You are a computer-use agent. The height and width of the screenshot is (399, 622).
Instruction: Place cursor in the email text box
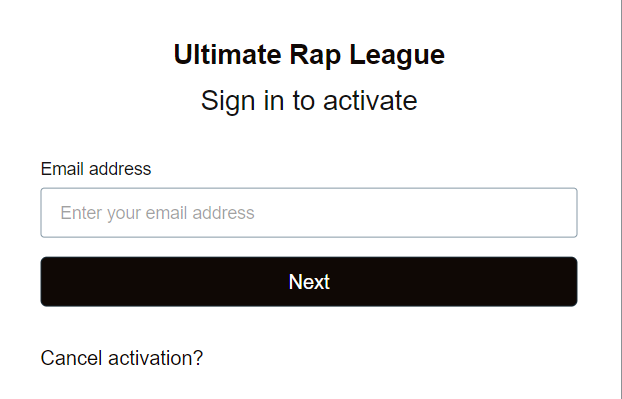(x=309, y=213)
